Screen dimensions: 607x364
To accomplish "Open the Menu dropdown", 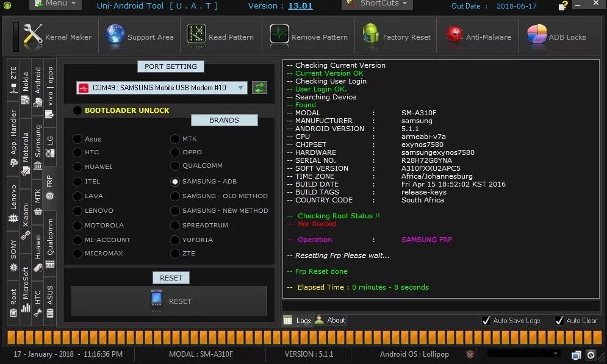I will tap(55, 4).
